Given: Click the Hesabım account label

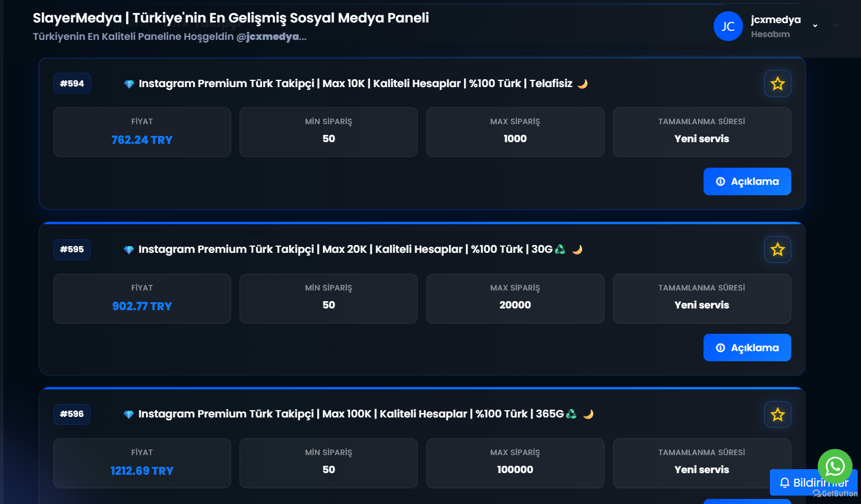Looking at the screenshot, I should pos(770,34).
